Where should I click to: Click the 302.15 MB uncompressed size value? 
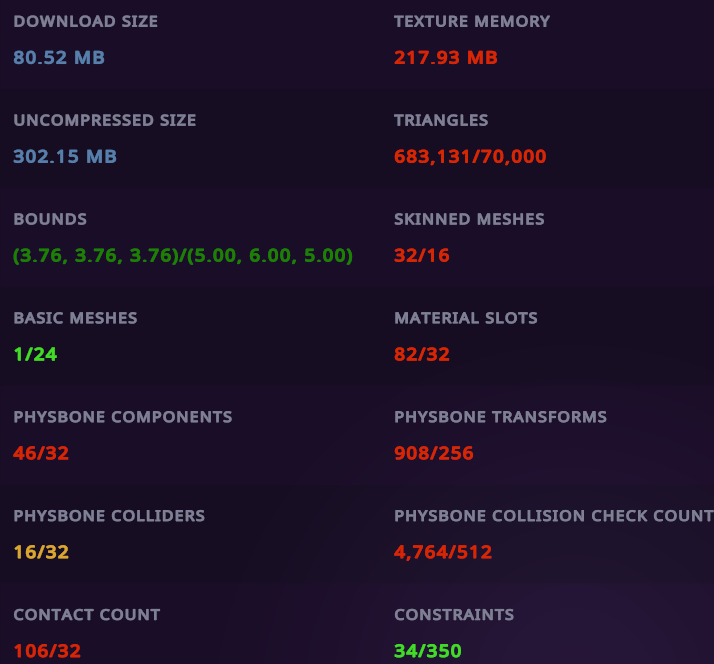(65, 157)
